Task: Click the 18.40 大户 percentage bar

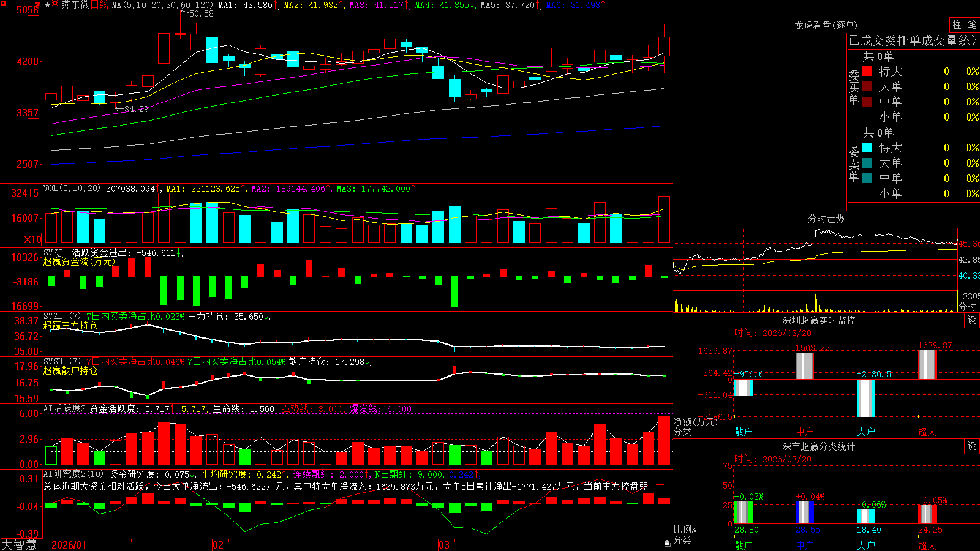Action: (866, 516)
